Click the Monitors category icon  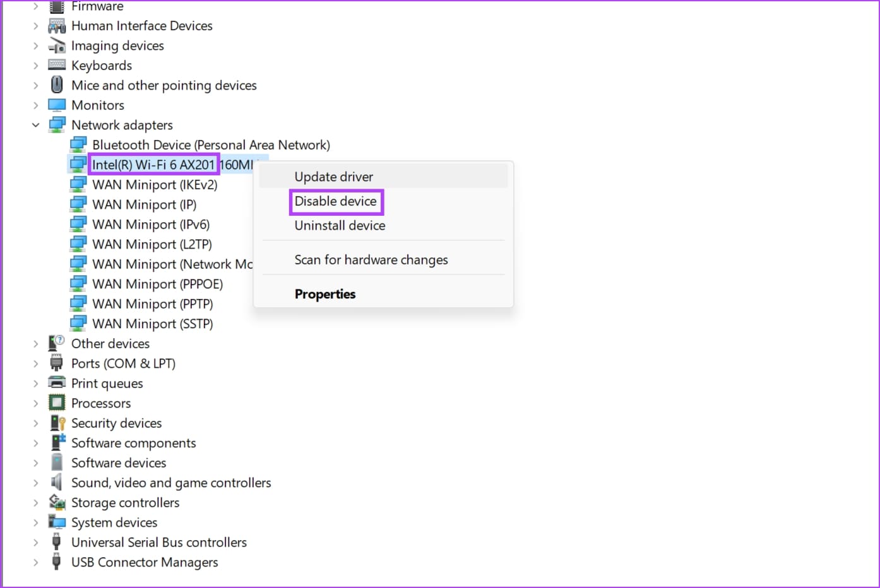pos(57,105)
